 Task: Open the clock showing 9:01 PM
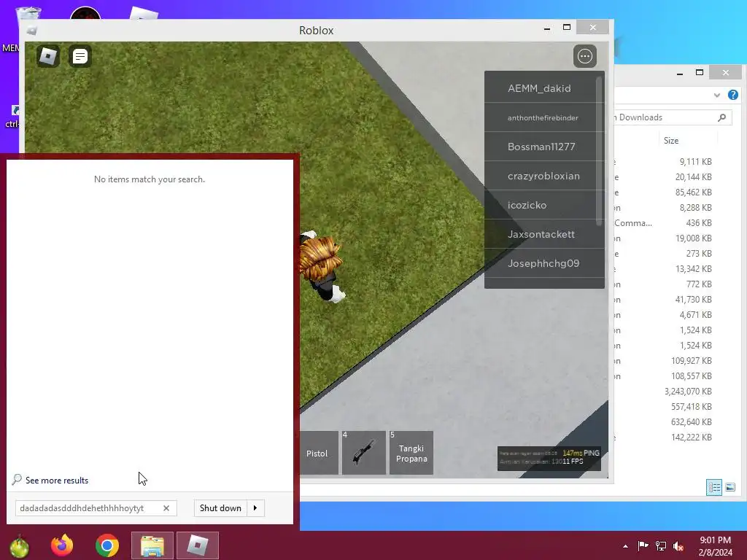(x=715, y=546)
